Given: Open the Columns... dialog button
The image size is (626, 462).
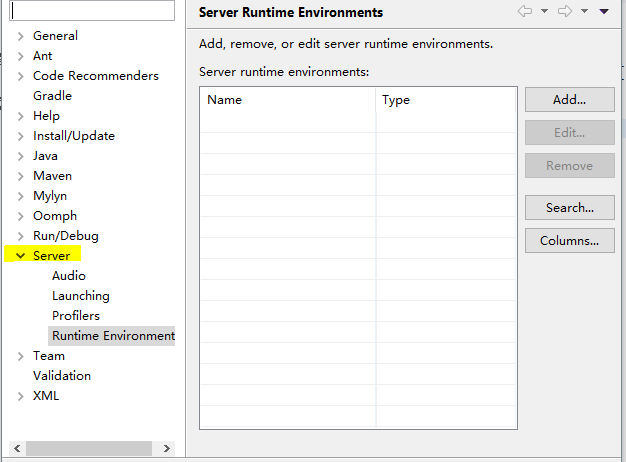Looking at the screenshot, I should 569,241.
